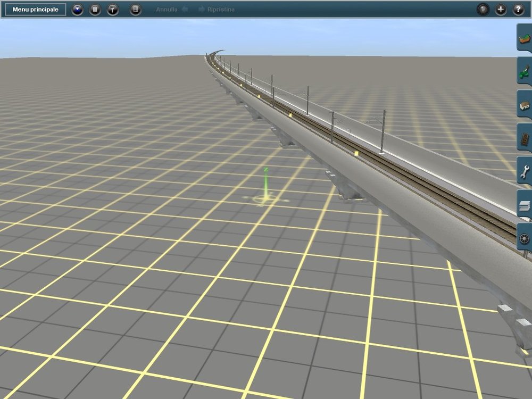Open the Paint texture brush tab
Viewport: 532px width, 399px height.
click(x=524, y=71)
